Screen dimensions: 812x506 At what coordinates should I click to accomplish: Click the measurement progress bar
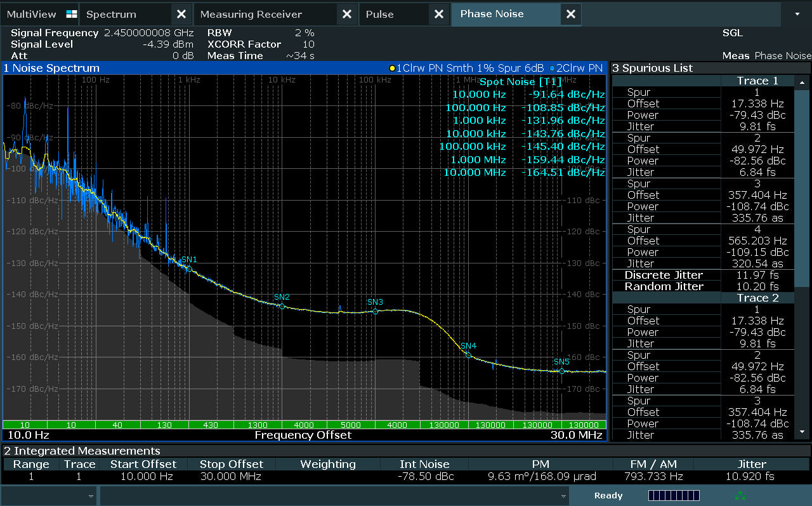tap(673, 495)
